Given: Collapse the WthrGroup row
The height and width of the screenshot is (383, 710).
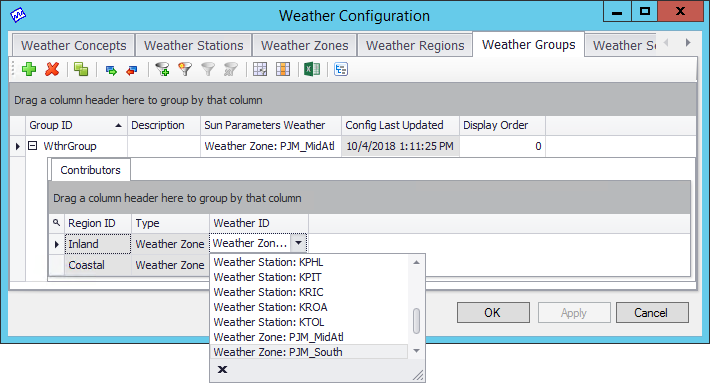Looking at the screenshot, I should [x=33, y=146].
